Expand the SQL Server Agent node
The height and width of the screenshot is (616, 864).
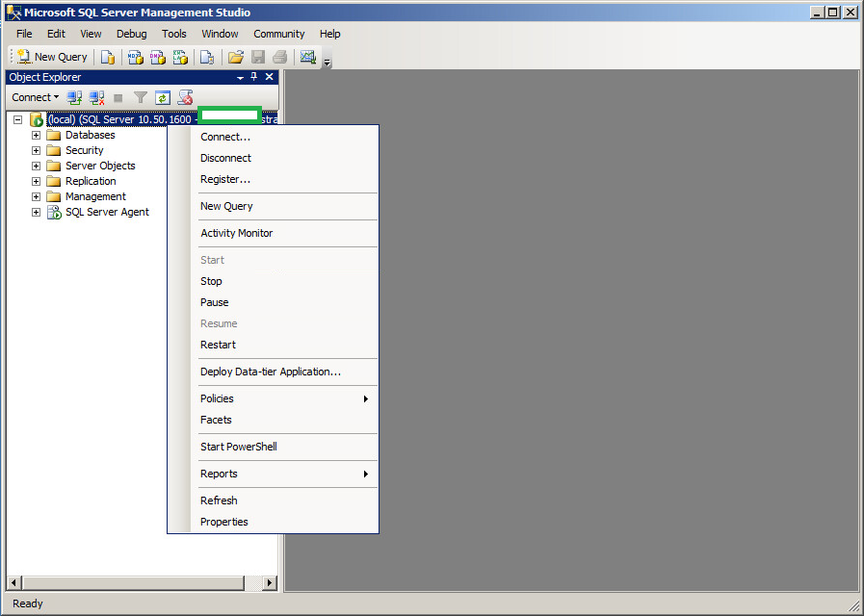point(36,212)
